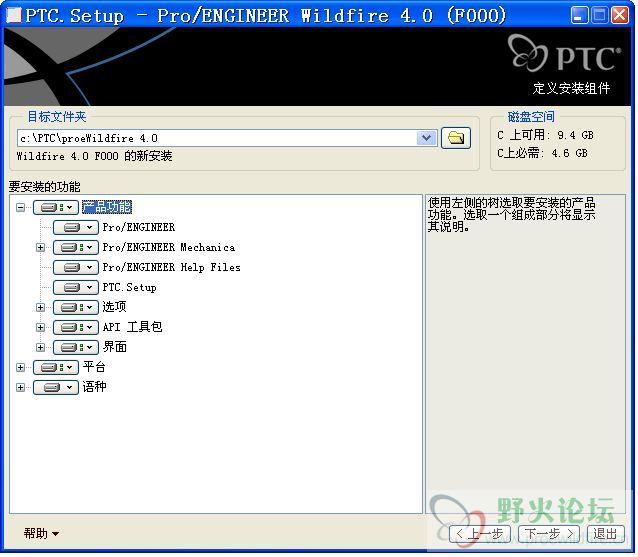Click the install icon beside 语种
638x557 pixels.
(x=56, y=387)
